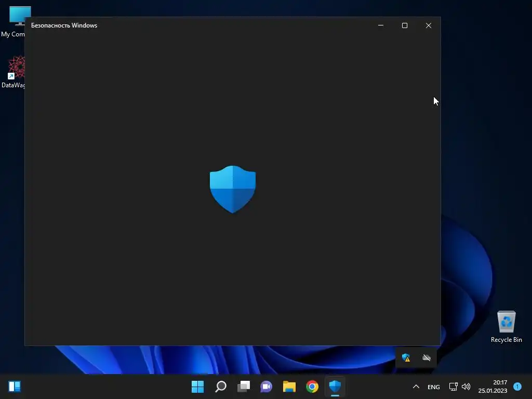Switch input language via ENG indicator

pos(434,387)
